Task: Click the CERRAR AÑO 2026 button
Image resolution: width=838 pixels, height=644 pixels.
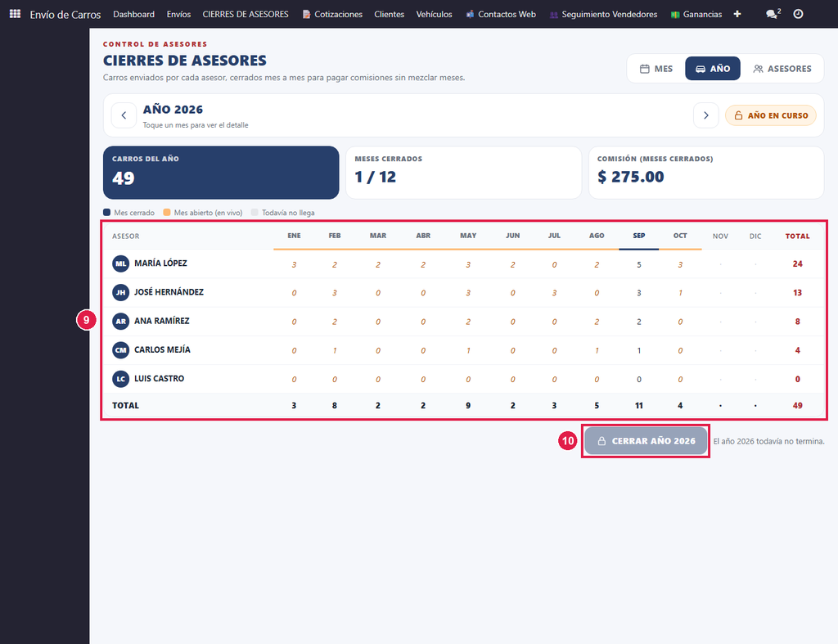Action: [x=646, y=441]
